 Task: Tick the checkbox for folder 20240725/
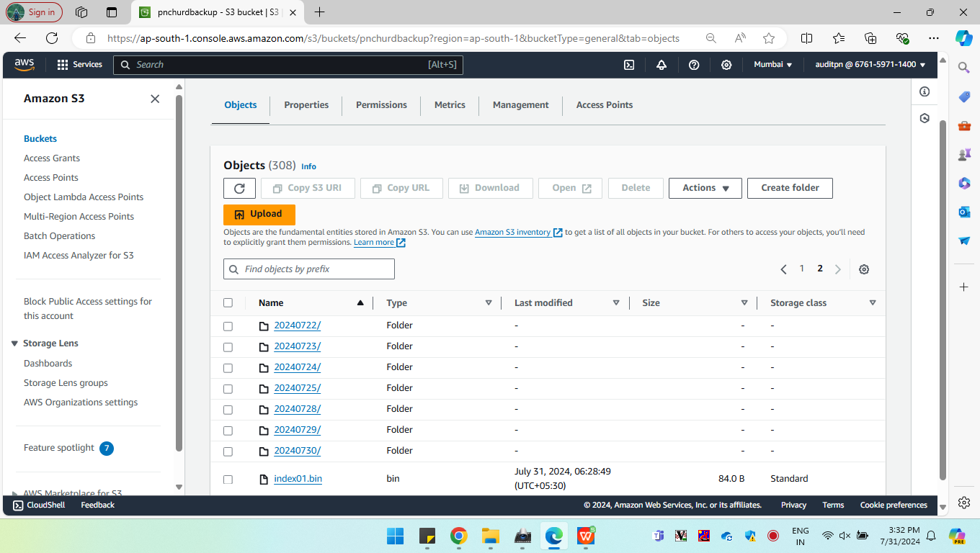coord(228,389)
